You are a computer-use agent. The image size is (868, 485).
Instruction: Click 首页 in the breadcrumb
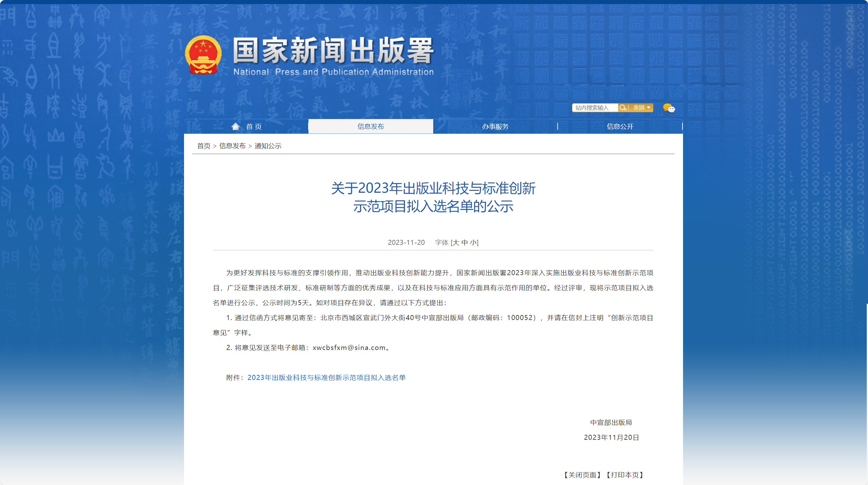pyautogui.click(x=204, y=146)
